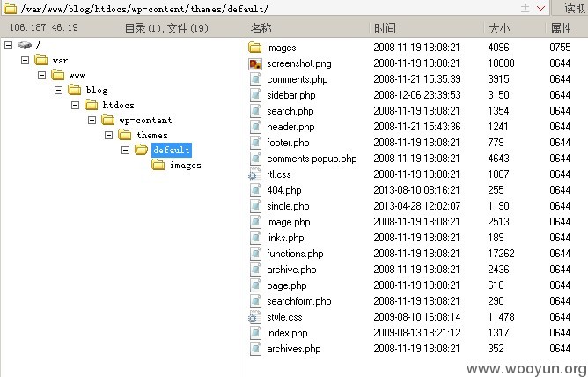Collapse the var tree node
The height and width of the screenshot is (377, 588).
(x=26, y=61)
